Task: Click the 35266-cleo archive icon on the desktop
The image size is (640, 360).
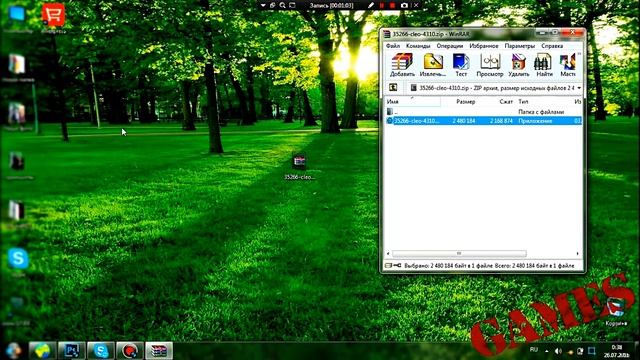Action: (299, 166)
